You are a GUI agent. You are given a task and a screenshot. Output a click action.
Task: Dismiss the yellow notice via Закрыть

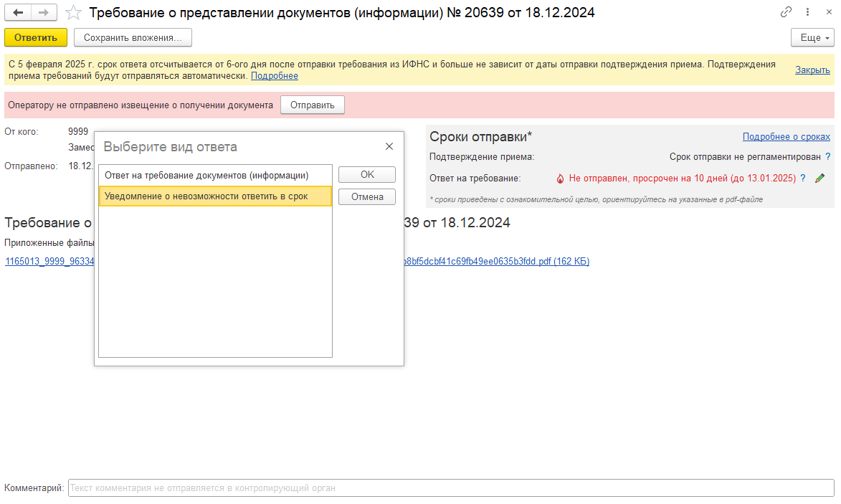tap(812, 70)
